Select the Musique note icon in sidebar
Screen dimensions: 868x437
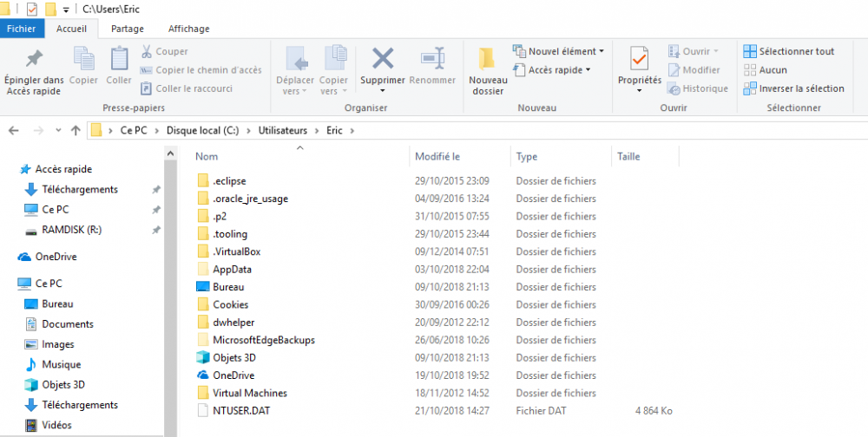point(31,364)
